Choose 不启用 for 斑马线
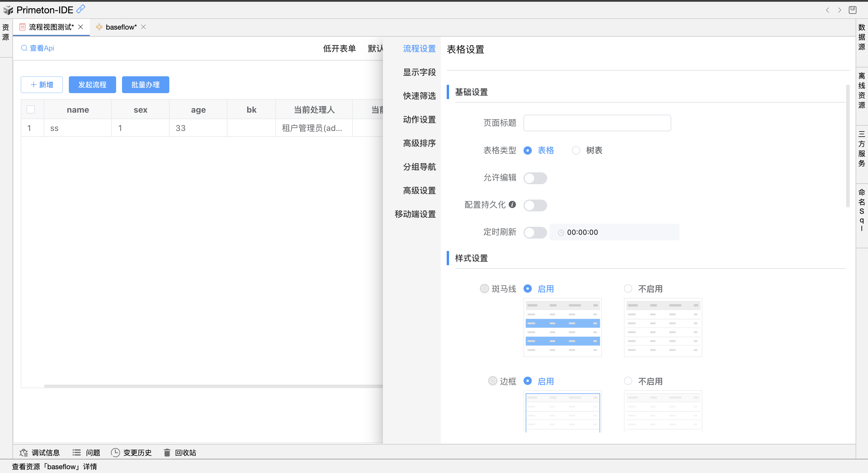The height and width of the screenshot is (473, 868). coord(628,289)
